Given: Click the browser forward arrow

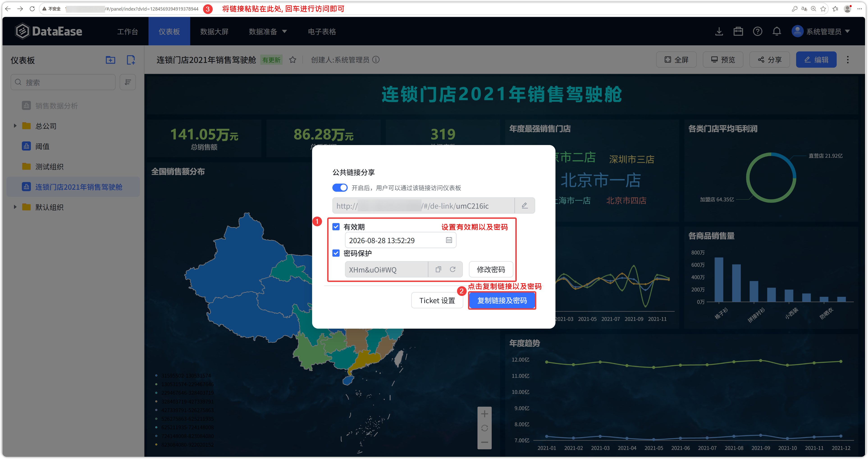Looking at the screenshot, I should 20,9.
